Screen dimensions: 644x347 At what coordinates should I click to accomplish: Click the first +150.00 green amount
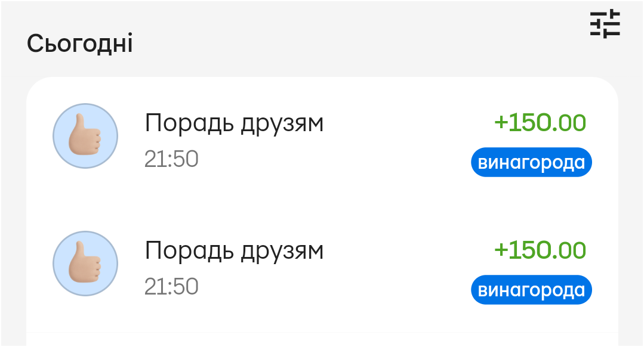(x=540, y=123)
